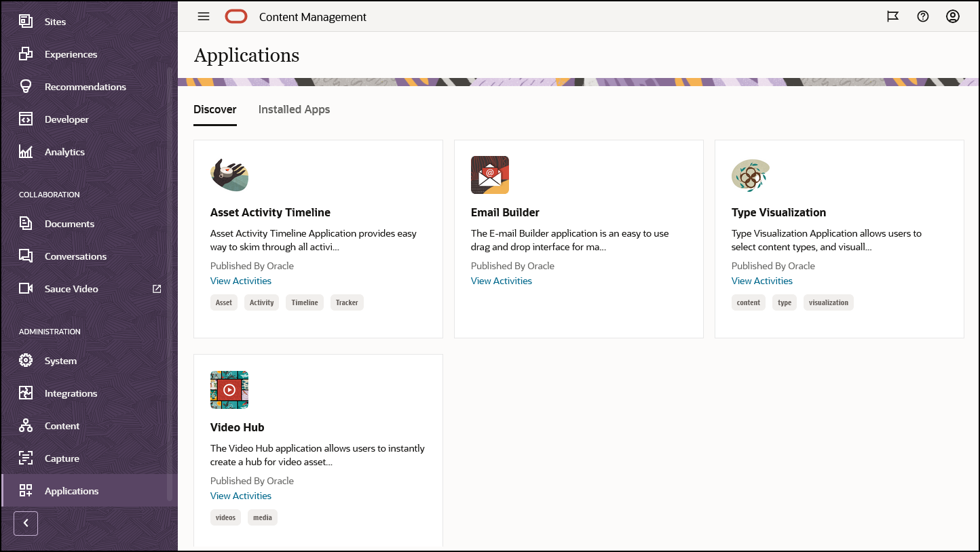The width and height of the screenshot is (980, 552).
Task: Open the Asset Activity Timeline title
Action: pyautogui.click(x=270, y=212)
